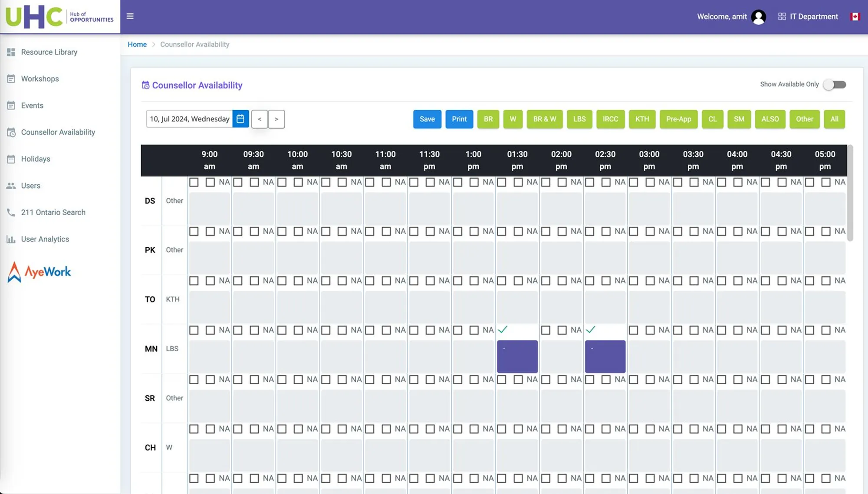
Task: Open the user profile avatar icon
Action: 758,17
